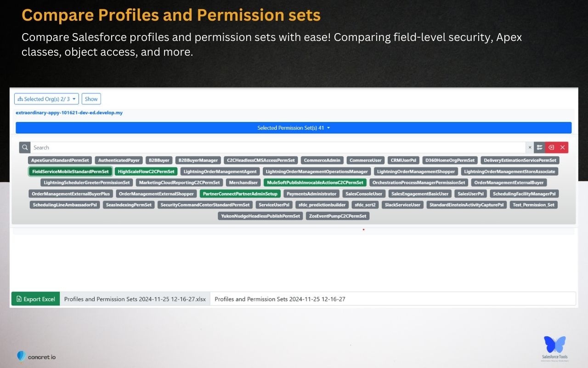The height and width of the screenshot is (368, 588).
Task: Click the org hierarchy icon in Selected Orgs
Action: pyautogui.click(x=20, y=98)
